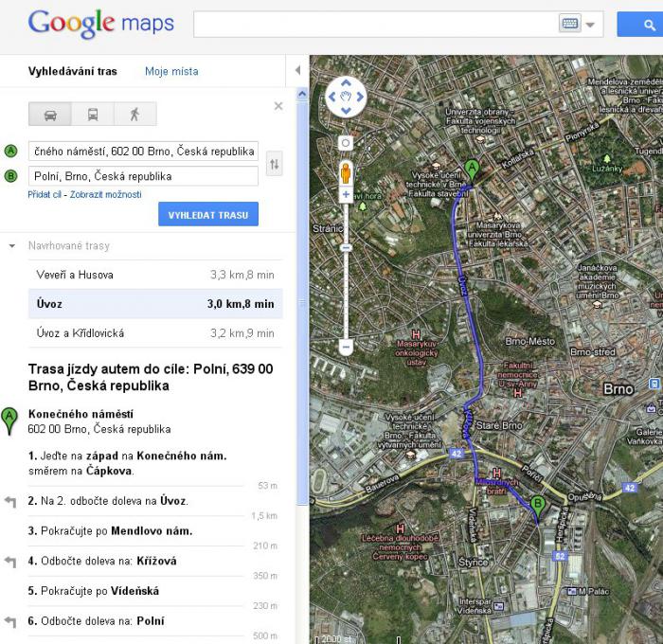Screen dimensions: 663x644
Task: Choose walking directions mode
Action: (x=134, y=115)
